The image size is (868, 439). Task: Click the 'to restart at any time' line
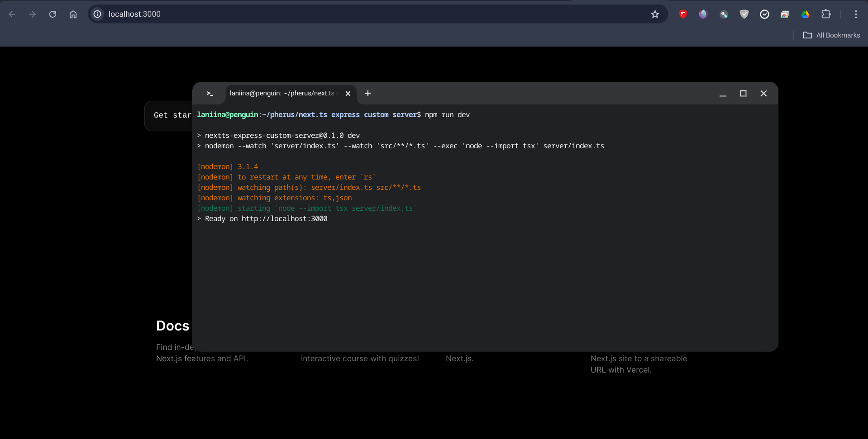(286, 177)
